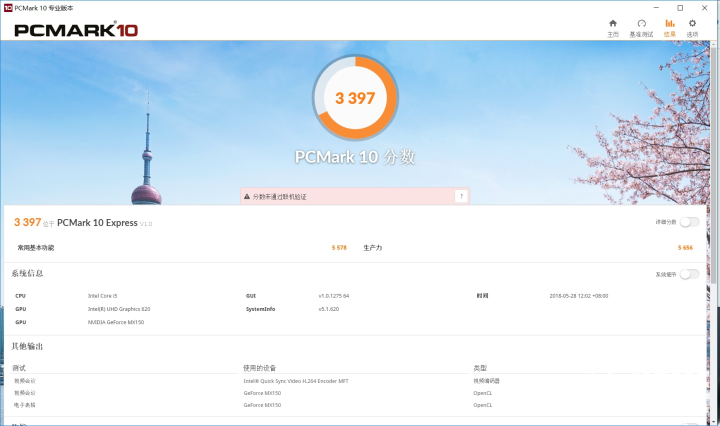Maximize the PCMark 10 window
The height and width of the screenshot is (426, 720).
click(x=681, y=8)
